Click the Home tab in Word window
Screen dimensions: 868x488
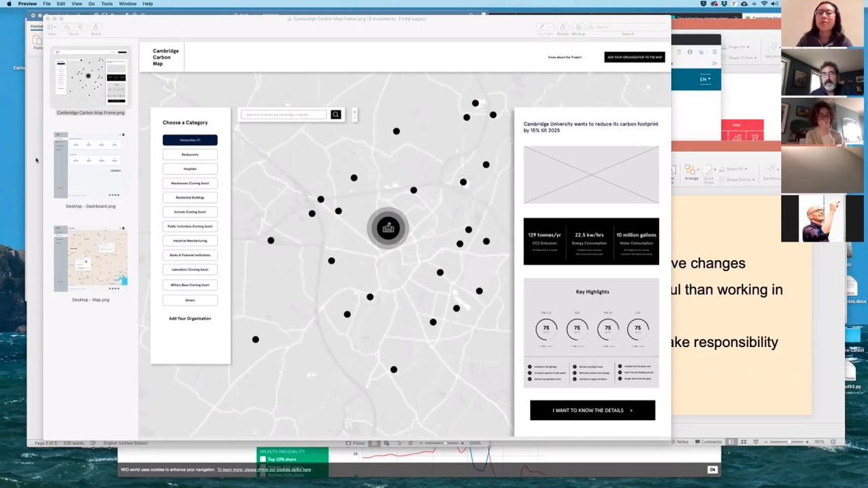[35, 26]
